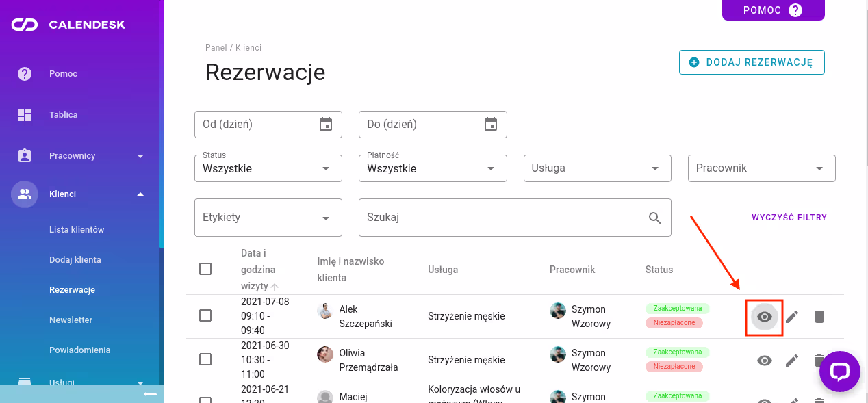Tick the checkbox next to Oliwia's reservation
The width and height of the screenshot is (868, 403).
[x=205, y=360]
